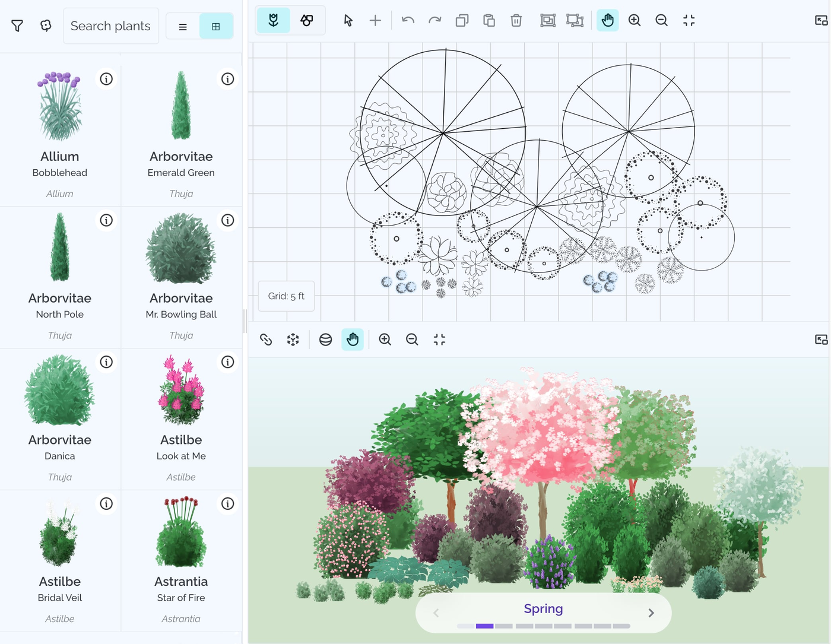Screen dimensions: 831x644
Task: Click the Redo arrow icon
Action: 434,20
